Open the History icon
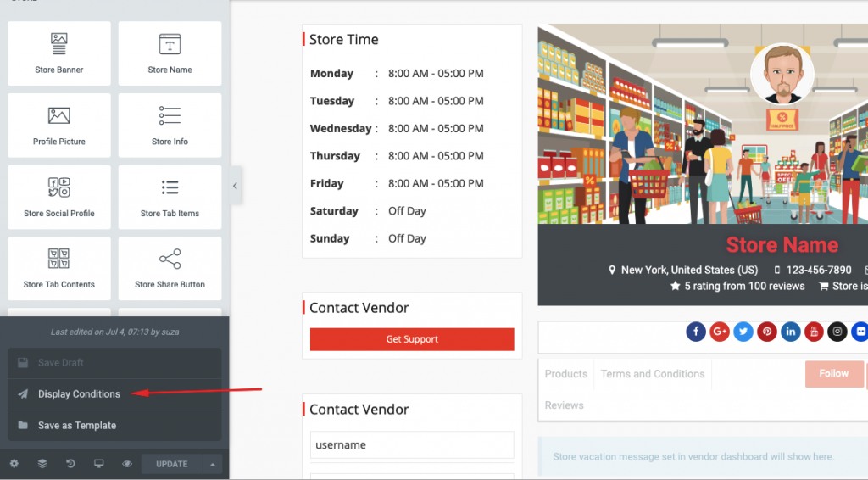Screen dimensions: 868x480 pos(70,464)
